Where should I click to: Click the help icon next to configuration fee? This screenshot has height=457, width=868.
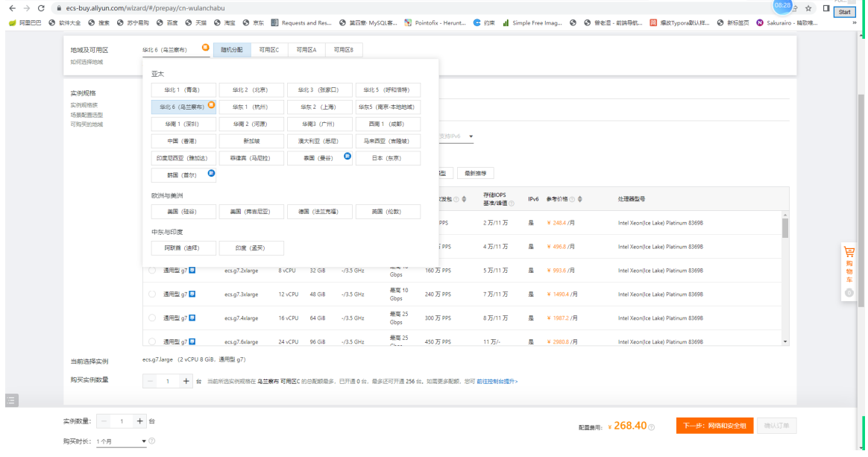click(x=652, y=427)
